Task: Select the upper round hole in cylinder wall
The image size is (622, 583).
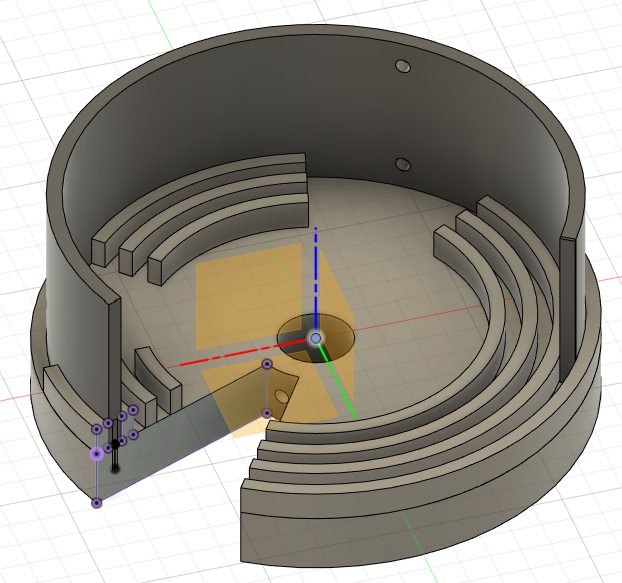Action: coord(403,66)
